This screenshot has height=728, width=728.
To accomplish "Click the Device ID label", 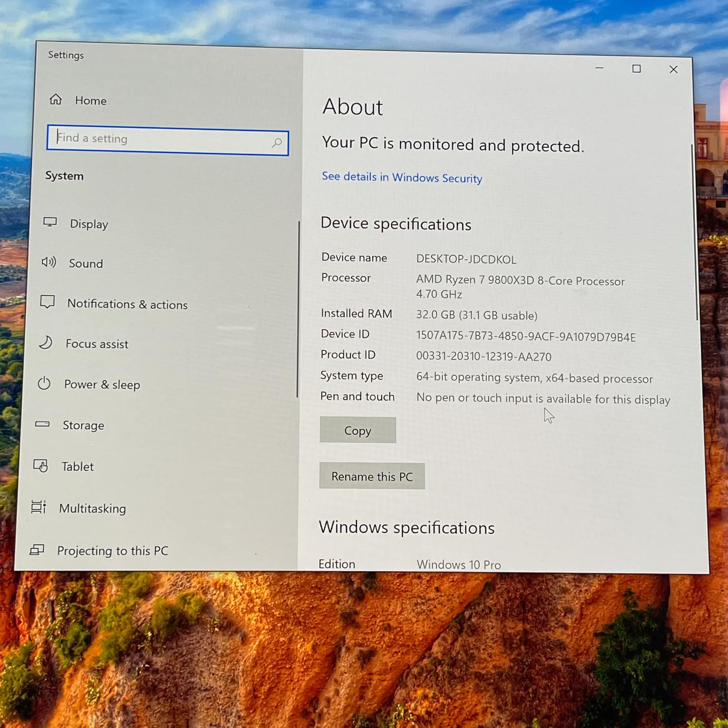I will (345, 334).
